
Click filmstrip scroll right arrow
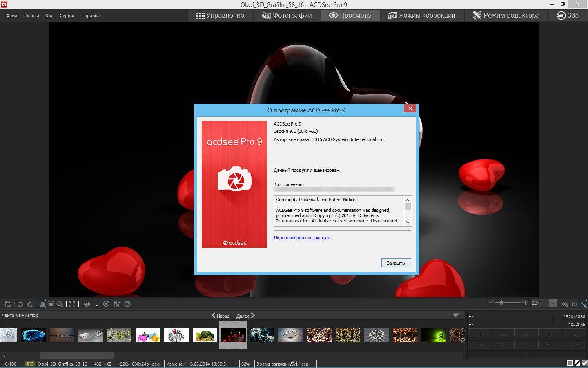pos(461,355)
